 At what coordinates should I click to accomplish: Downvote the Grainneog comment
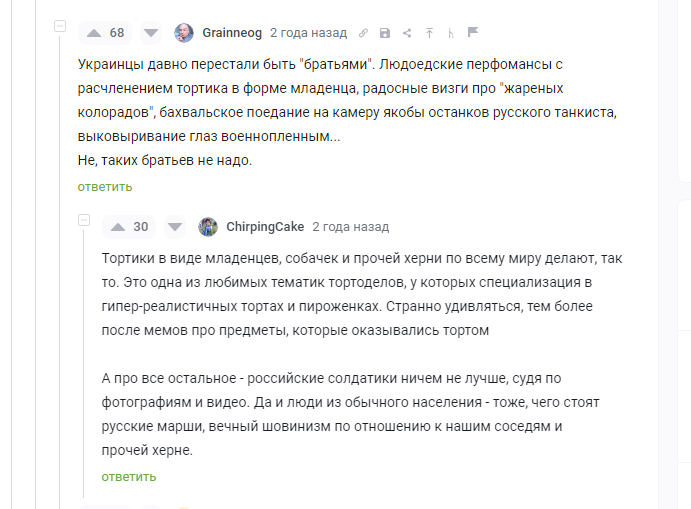[x=151, y=33]
